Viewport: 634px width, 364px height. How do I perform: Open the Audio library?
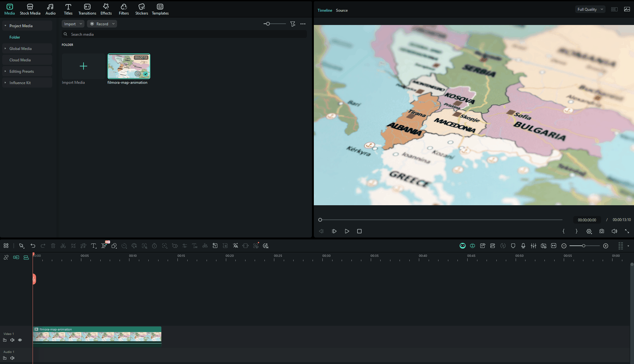tap(50, 9)
